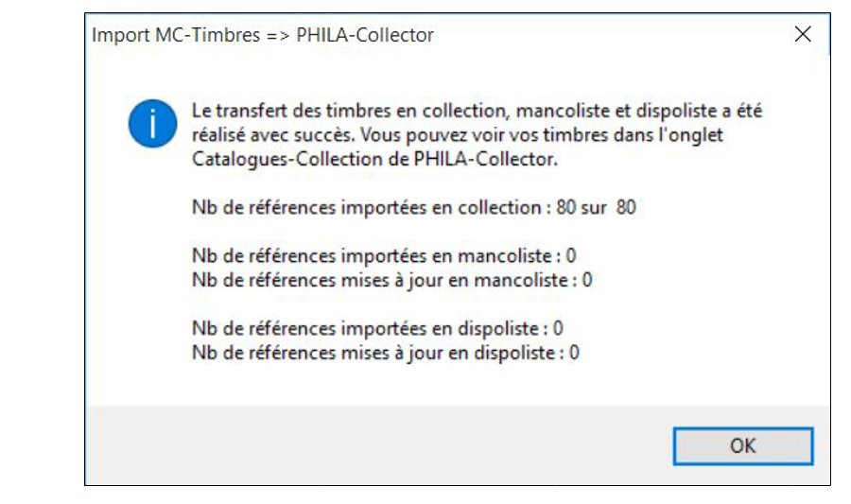
Task: Click the Import MC-Timbres title bar
Action: pos(434,35)
